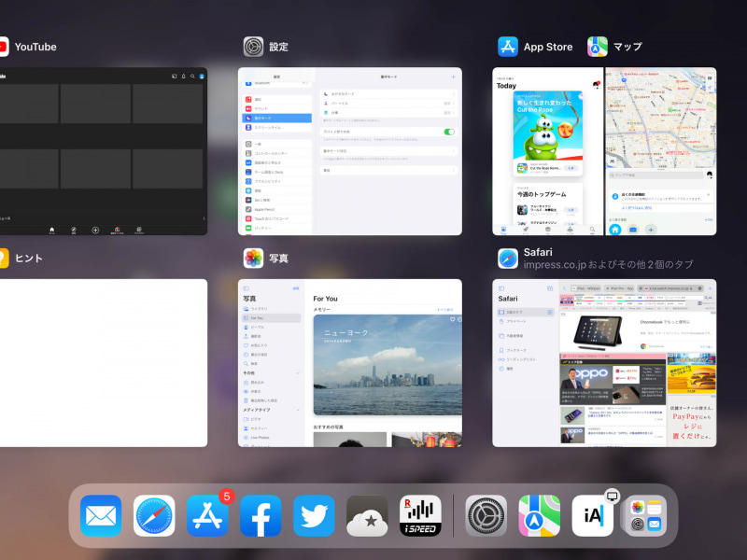Tap the YouTube app name label
Image resolution: width=747 pixels, height=560 pixels.
coord(35,47)
